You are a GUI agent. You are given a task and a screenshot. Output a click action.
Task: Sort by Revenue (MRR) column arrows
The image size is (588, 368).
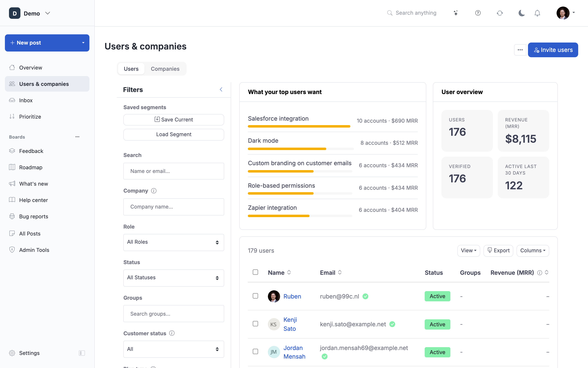pos(546,272)
